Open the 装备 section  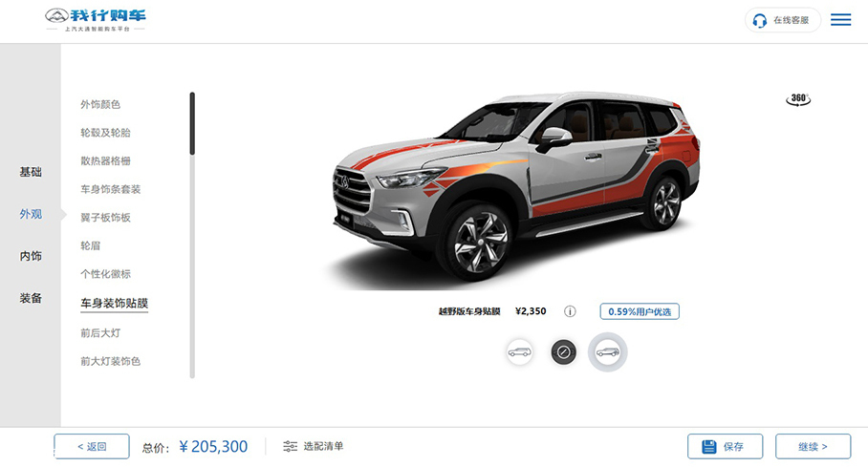(31, 298)
